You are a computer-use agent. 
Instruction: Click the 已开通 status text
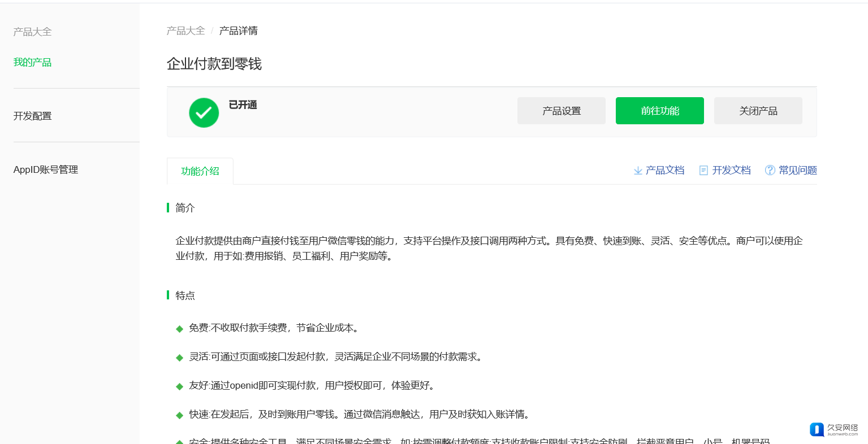pos(243,105)
